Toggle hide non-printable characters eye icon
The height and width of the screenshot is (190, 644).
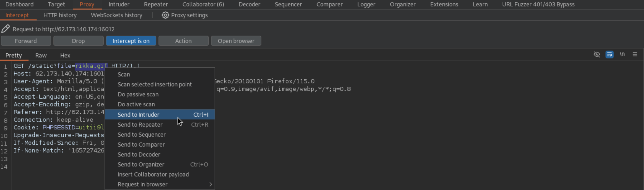click(x=597, y=55)
